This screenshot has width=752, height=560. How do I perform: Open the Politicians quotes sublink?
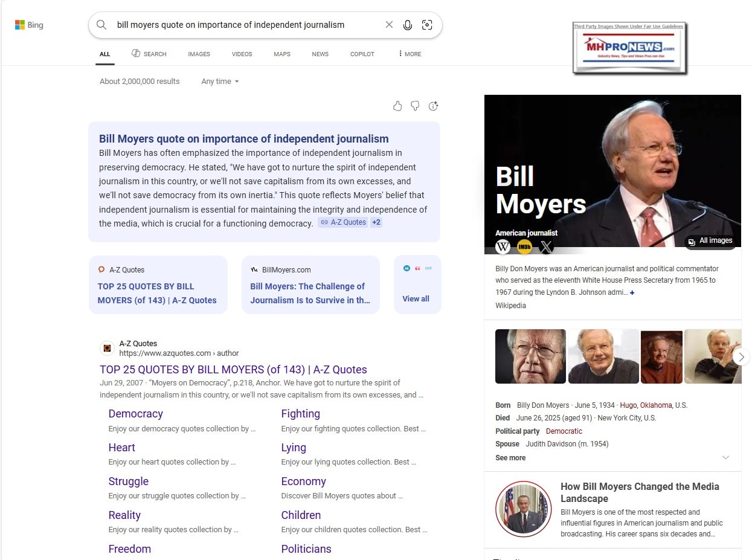coord(306,549)
